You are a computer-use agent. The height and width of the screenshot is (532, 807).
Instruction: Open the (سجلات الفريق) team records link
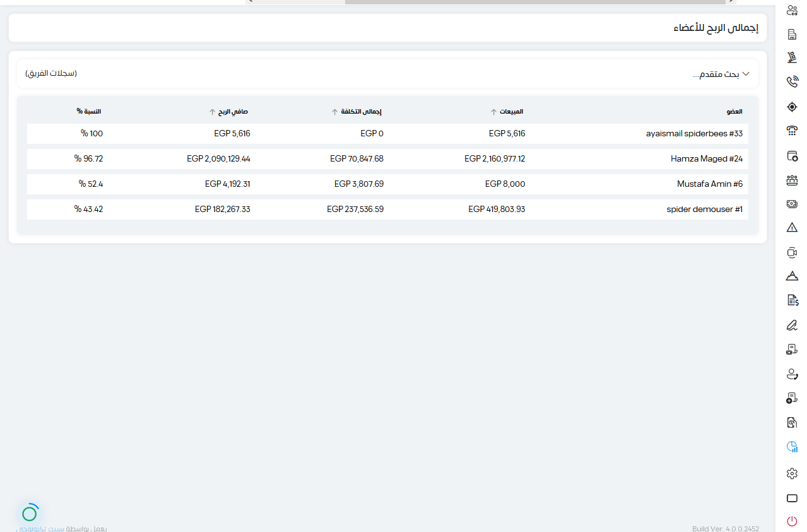51,73
